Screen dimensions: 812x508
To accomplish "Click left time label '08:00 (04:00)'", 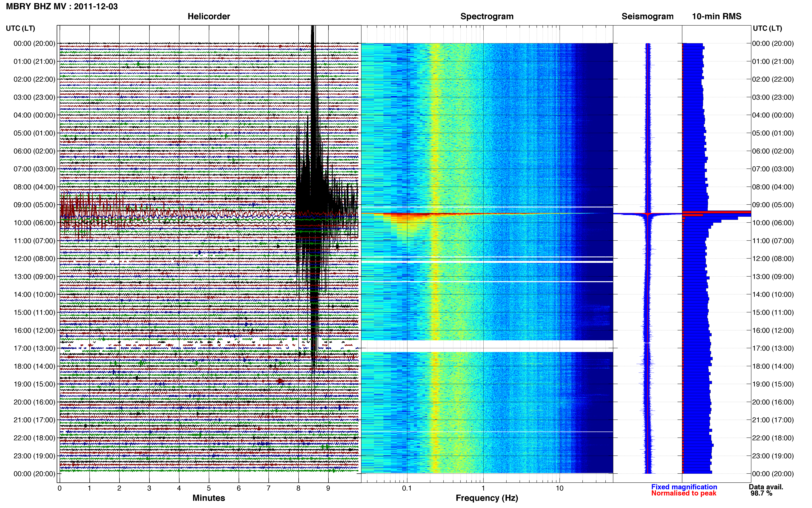I will click(x=34, y=187).
